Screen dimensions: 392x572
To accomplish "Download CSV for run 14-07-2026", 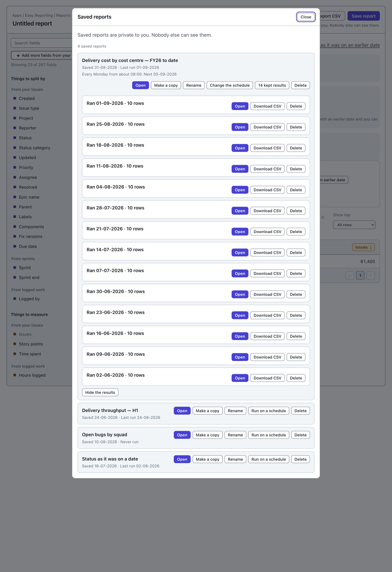I will click(267, 253).
